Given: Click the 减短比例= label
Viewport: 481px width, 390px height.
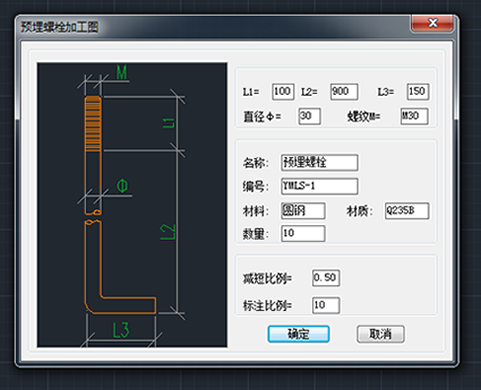Looking at the screenshot, I should 267,278.
